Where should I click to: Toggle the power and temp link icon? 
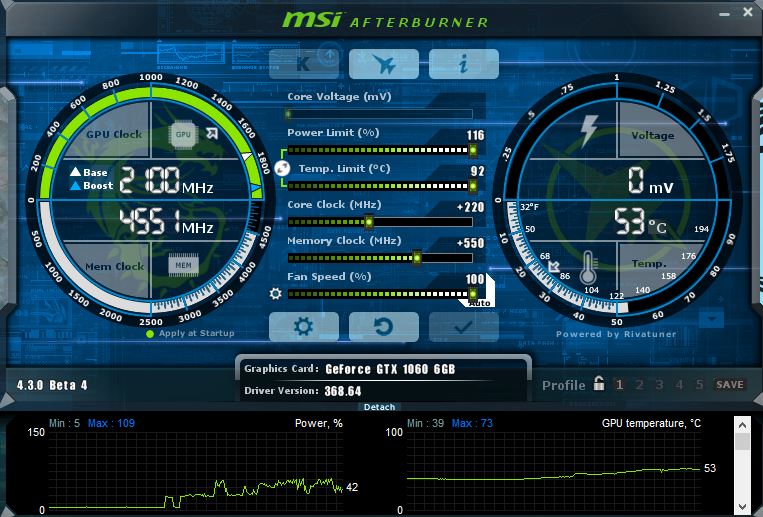282,168
